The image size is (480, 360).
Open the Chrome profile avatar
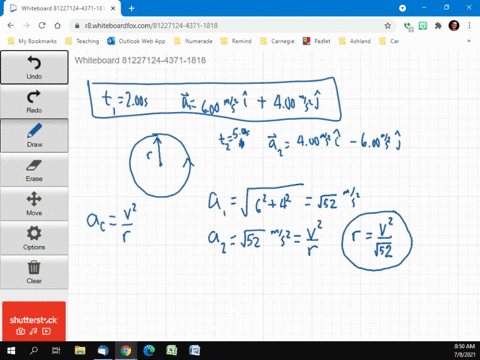pyautogui.click(x=454, y=26)
